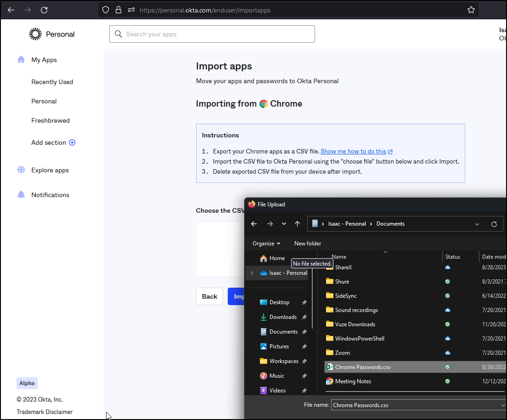Image resolution: width=507 pixels, height=420 pixels.
Task: Expand the Isaac - Personal tree node
Action: tap(252, 273)
